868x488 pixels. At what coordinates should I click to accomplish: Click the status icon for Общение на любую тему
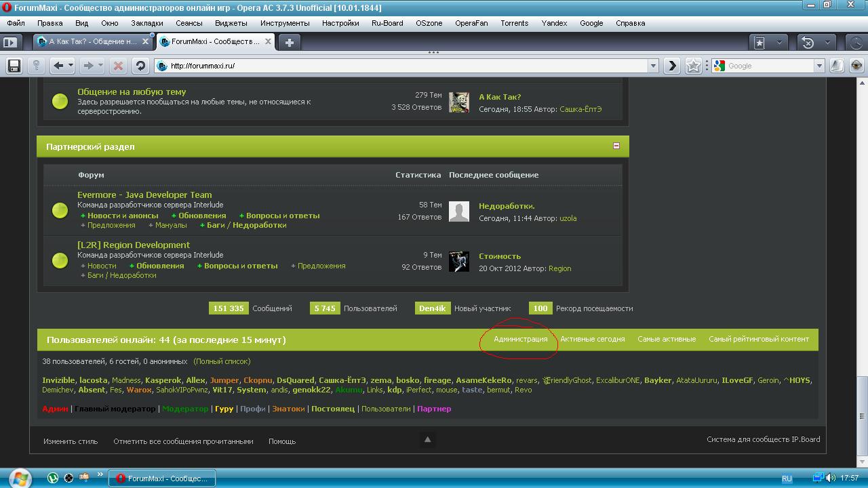click(x=60, y=102)
